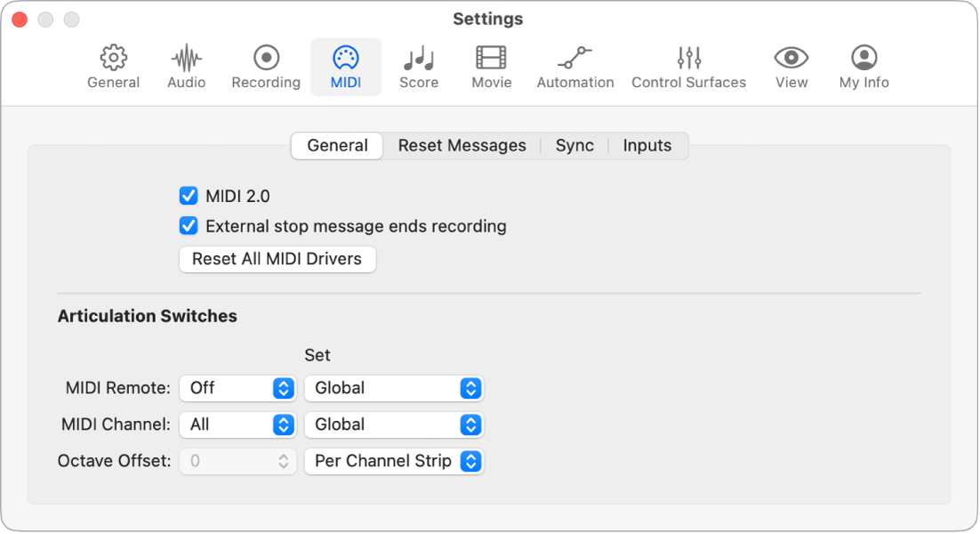This screenshot has width=980, height=534.
Task: Open the Inputs tab
Action: coord(647,145)
